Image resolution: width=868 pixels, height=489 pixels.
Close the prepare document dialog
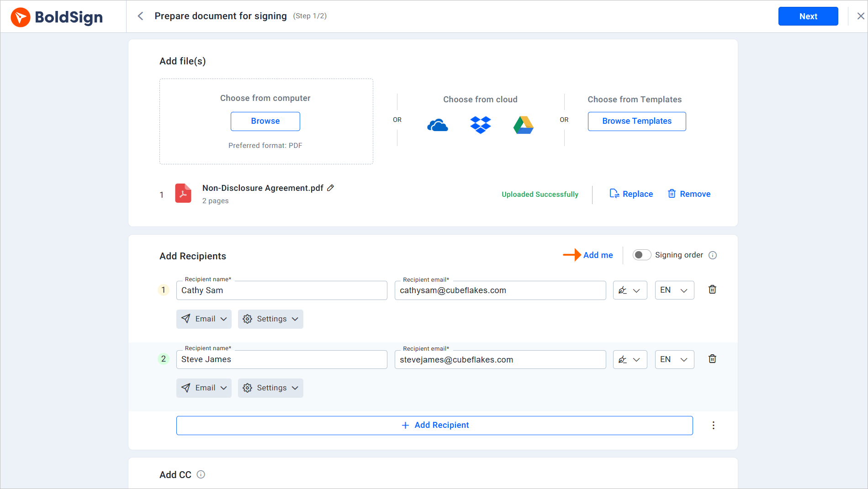coord(861,16)
